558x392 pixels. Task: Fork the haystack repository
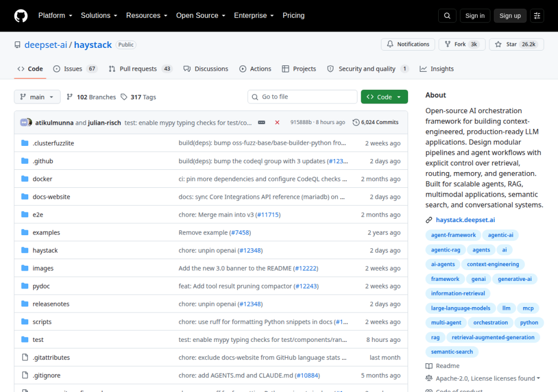click(462, 45)
